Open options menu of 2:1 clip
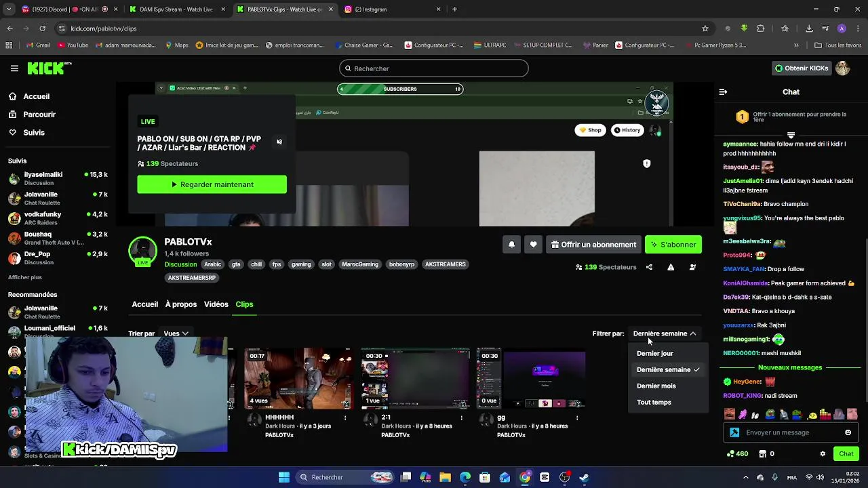Image resolution: width=868 pixels, height=488 pixels. 461,418
